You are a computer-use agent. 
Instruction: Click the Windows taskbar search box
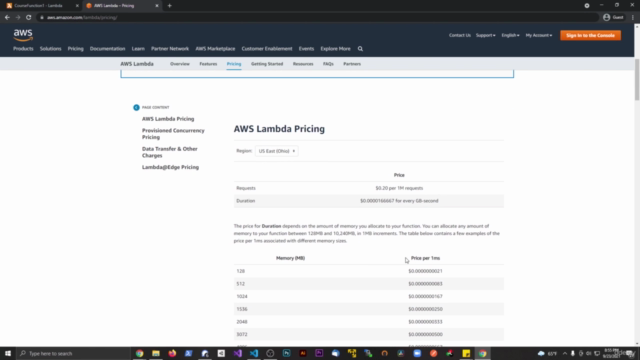coord(73,353)
